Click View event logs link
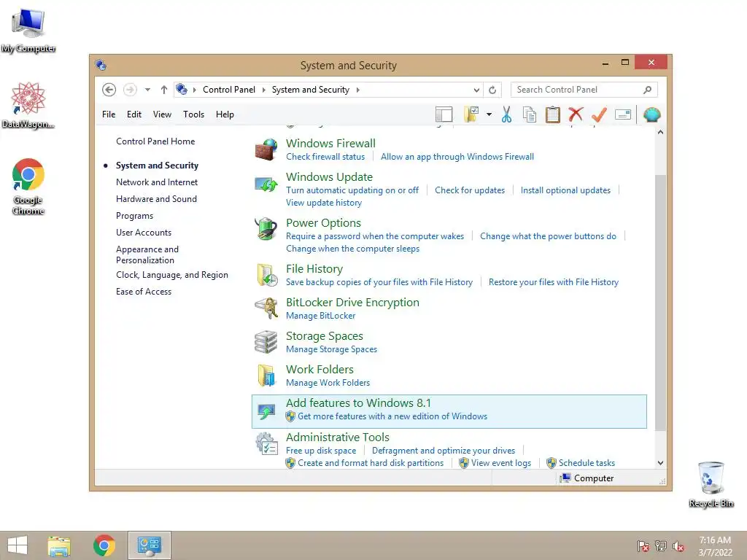Image resolution: width=747 pixels, height=560 pixels. [500, 463]
